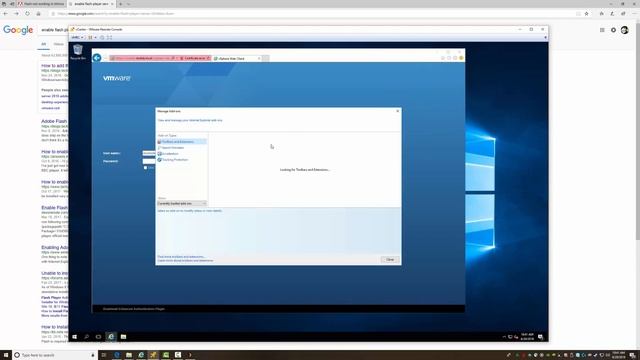Click Internet Explorer Home icon
Screen dimensions: 640x360
click(x=443, y=58)
